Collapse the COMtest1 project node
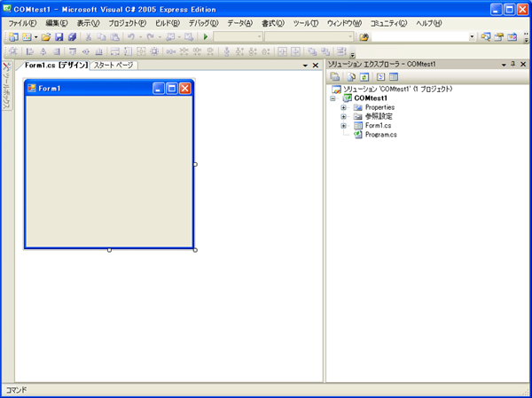Screen dimensions: 532x398 click(332, 98)
